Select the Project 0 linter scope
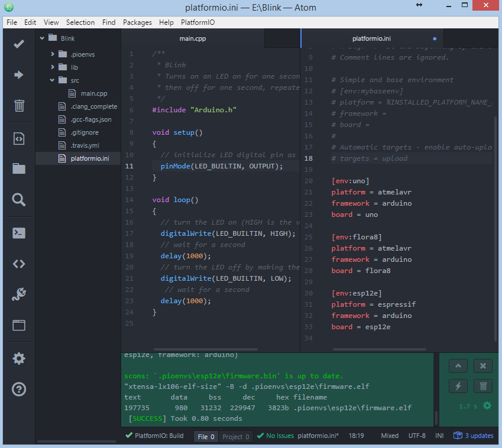 tap(236, 437)
